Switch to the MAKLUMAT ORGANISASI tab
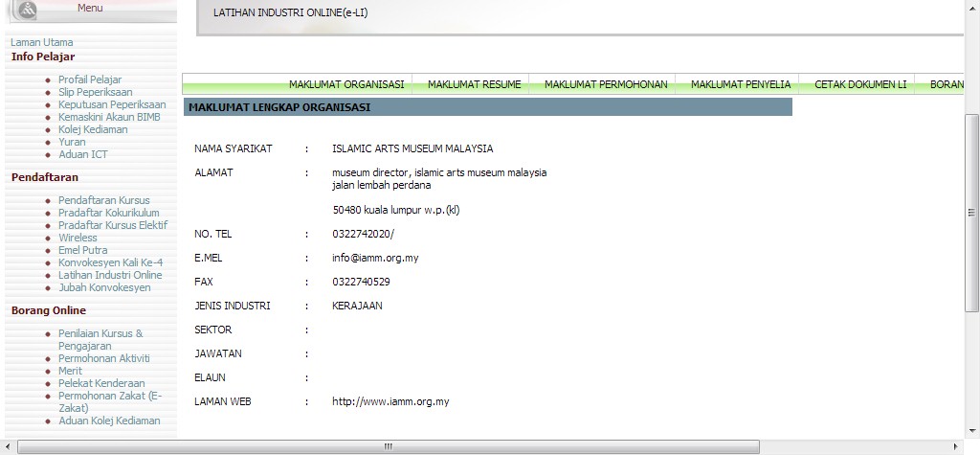980x455 pixels. coord(346,84)
